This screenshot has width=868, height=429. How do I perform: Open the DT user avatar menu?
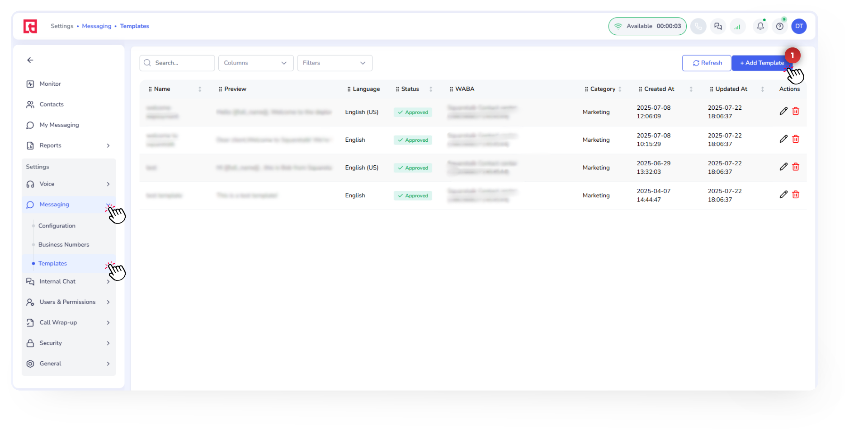pyautogui.click(x=799, y=26)
